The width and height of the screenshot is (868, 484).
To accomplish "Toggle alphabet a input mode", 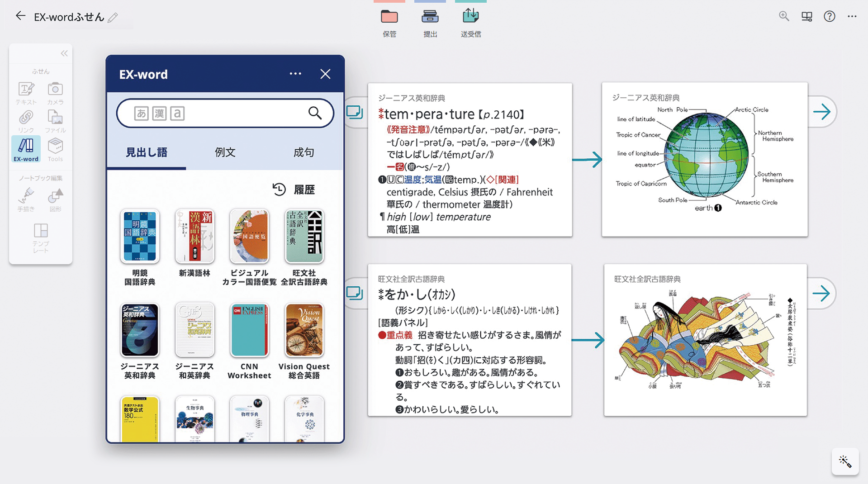I will point(177,113).
